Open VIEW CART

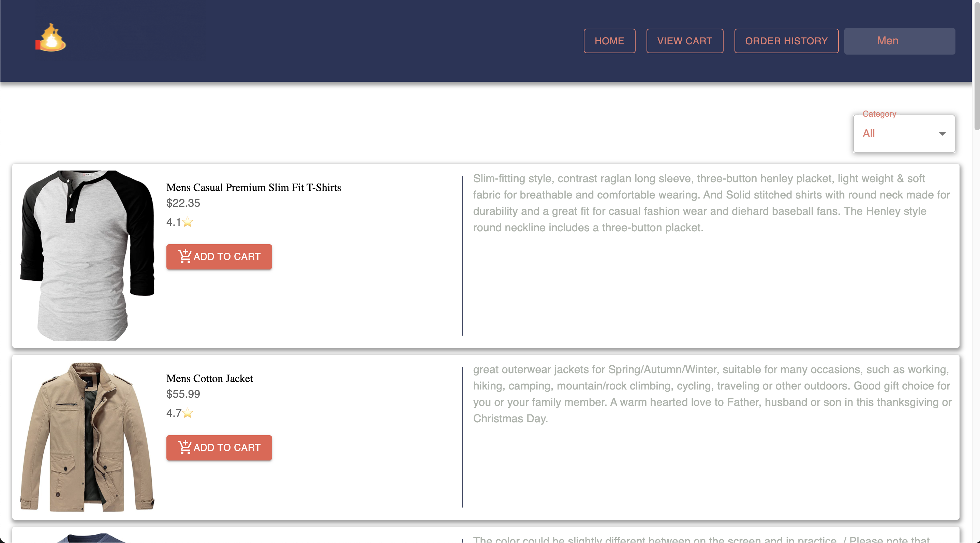pyautogui.click(x=684, y=41)
